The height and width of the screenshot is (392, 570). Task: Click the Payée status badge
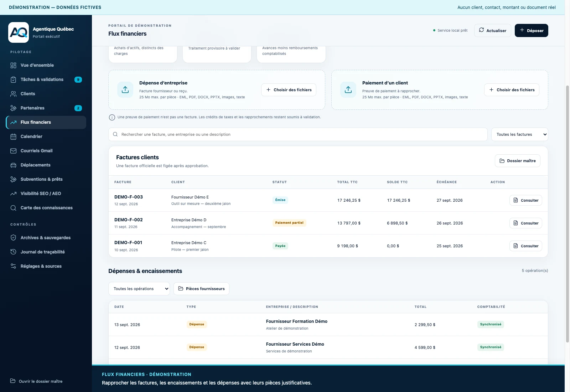pyautogui.click(x=280, y=246)
